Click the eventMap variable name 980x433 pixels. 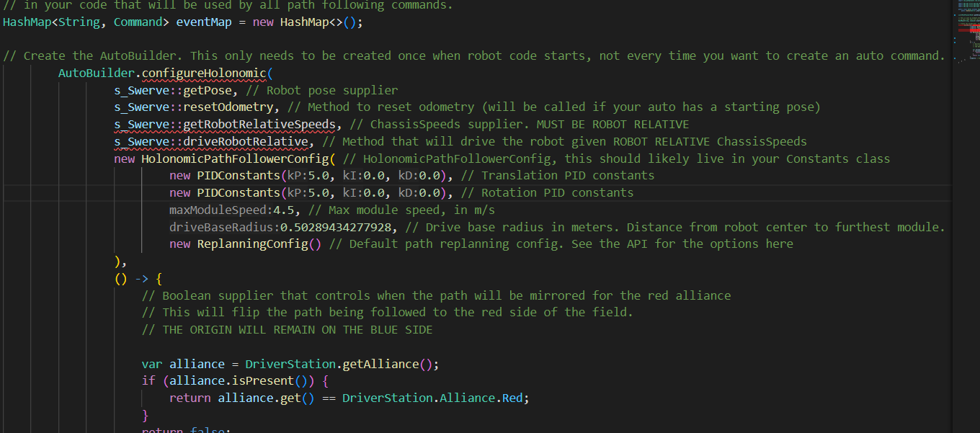tap(204, 22)
